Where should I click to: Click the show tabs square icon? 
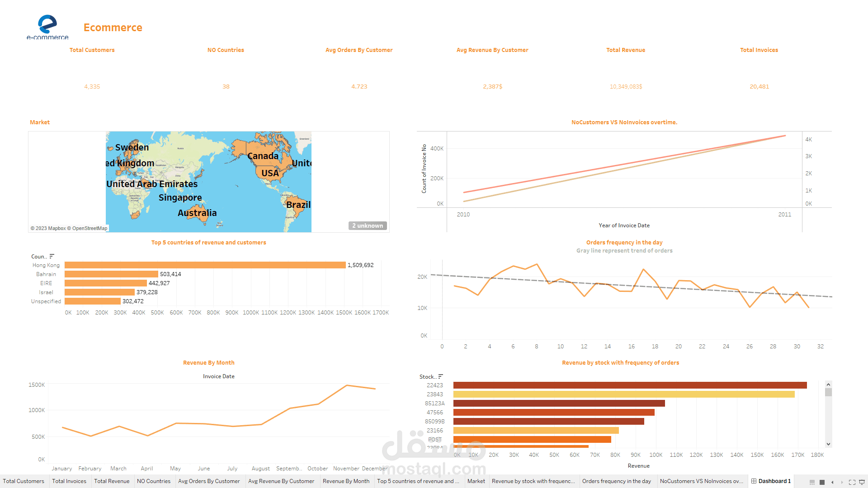click(x=822, y=482)
